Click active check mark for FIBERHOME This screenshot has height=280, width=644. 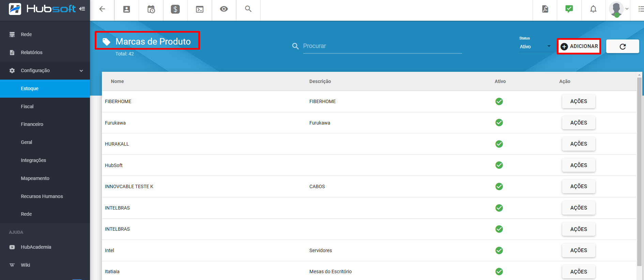pos(499,101)
